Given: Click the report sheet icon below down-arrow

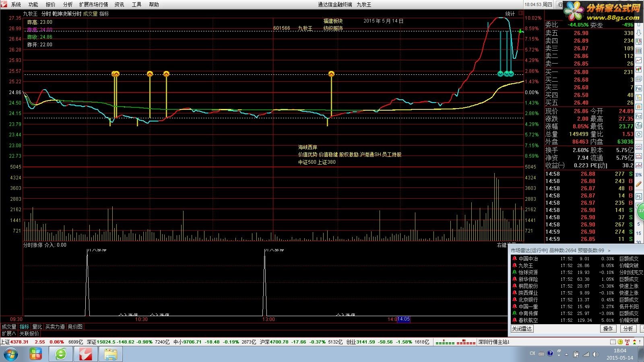Looking at the screenshot, I should [x=639, y=42].
